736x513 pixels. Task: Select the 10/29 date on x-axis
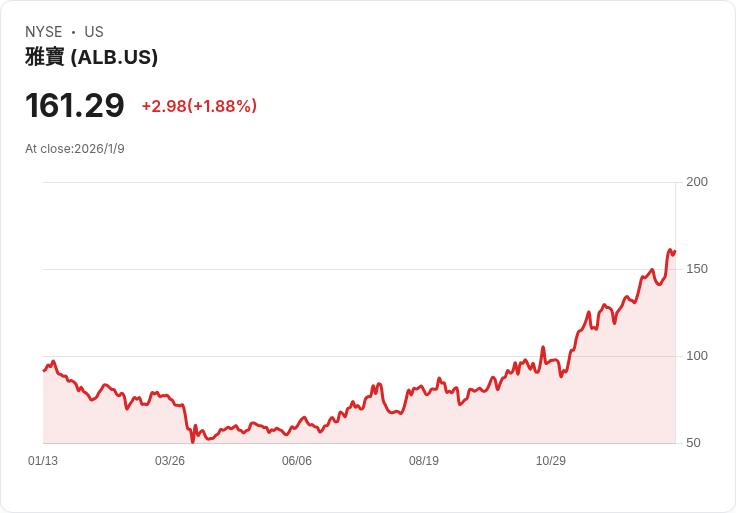pyautogui.click(x=551, y=461)
